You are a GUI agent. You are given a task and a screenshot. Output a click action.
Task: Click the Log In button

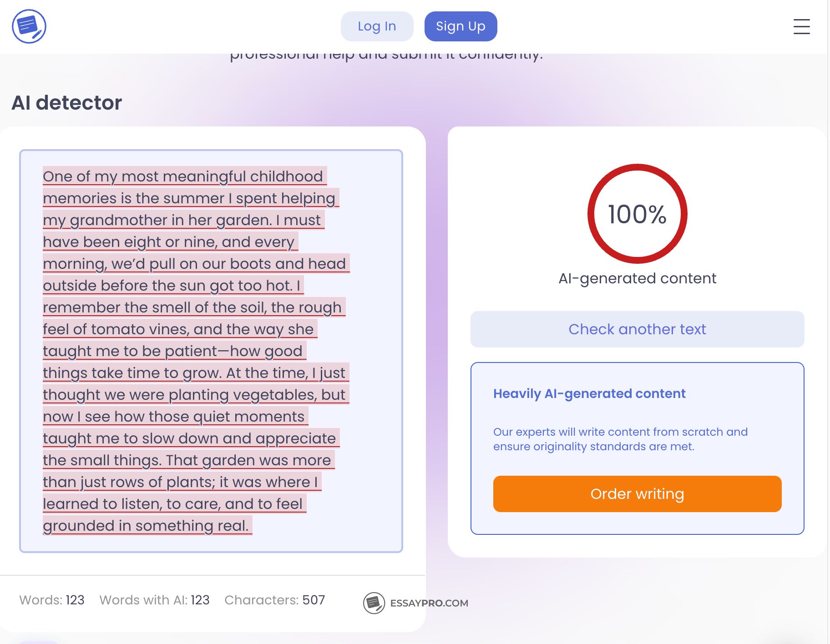click(376, 26)
